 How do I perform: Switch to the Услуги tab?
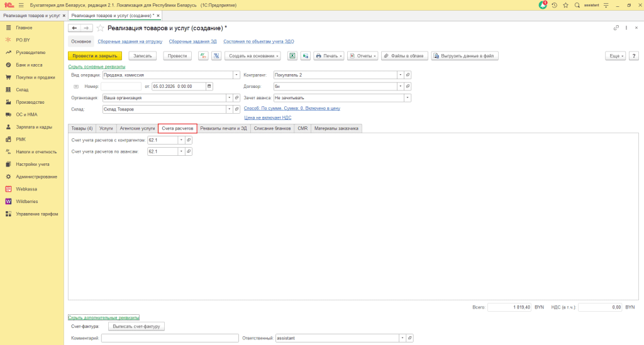point(106,128)
